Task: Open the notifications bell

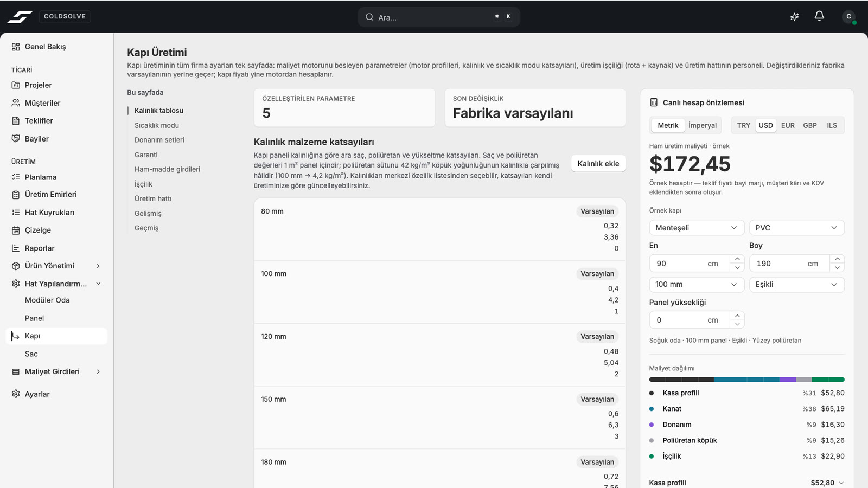Action: pyautogui.click(x=819, y=16)
